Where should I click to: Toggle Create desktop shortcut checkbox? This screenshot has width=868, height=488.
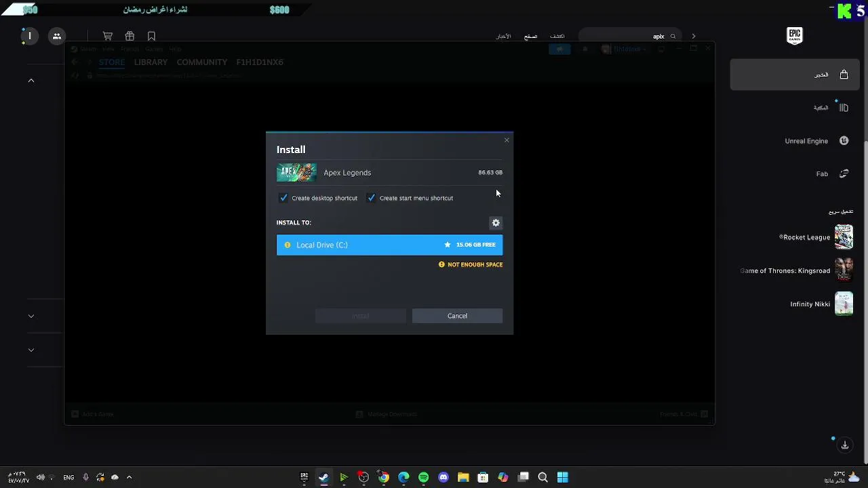[x=283, y=198]
